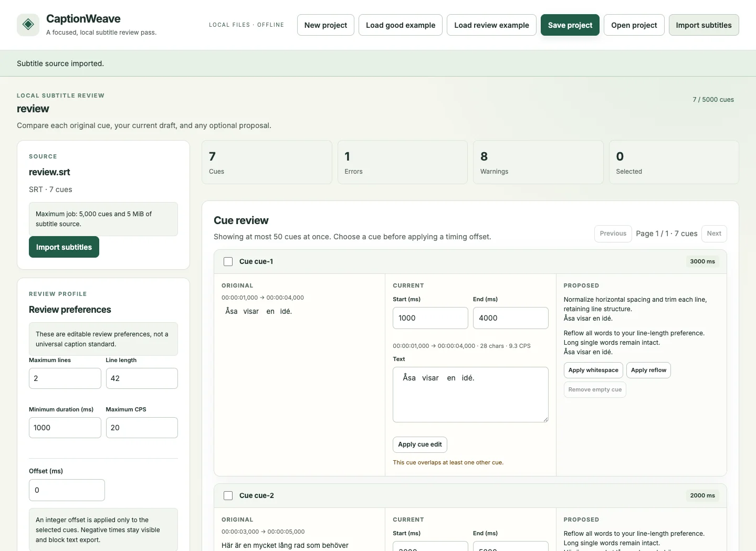Click 'Subtitle source imported.' status message
Image resolution: width=756 pixels, height=551 pixels.
(x=60, y=63)
